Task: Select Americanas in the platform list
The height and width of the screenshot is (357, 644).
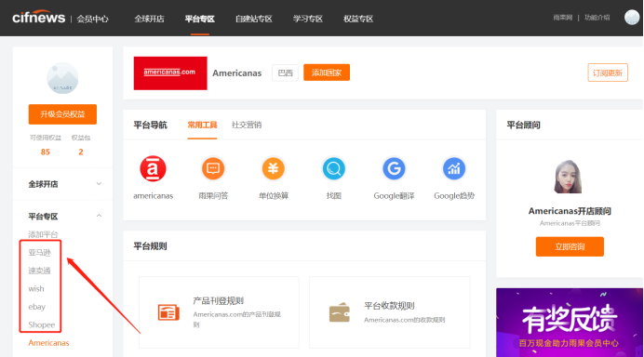Action: (48, 343)
